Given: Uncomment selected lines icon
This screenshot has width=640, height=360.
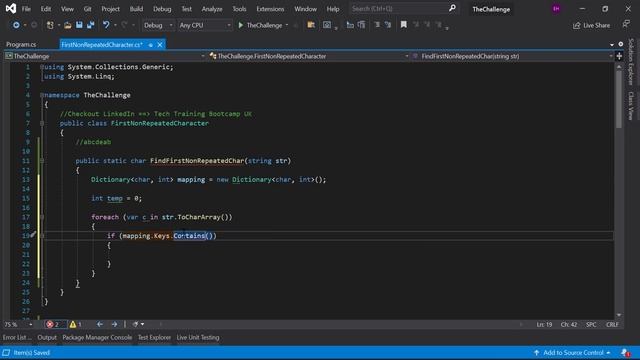Looking at the screenshot, I should pos(388,25).
